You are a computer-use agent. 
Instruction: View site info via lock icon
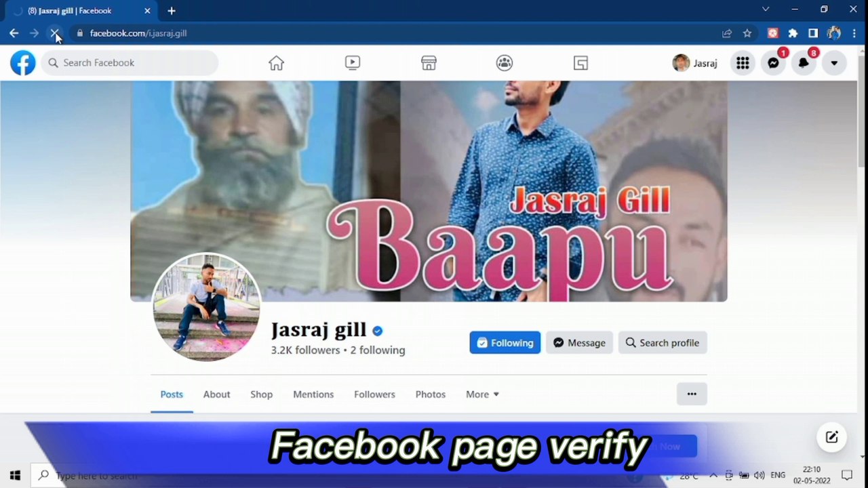coord(80,33)
